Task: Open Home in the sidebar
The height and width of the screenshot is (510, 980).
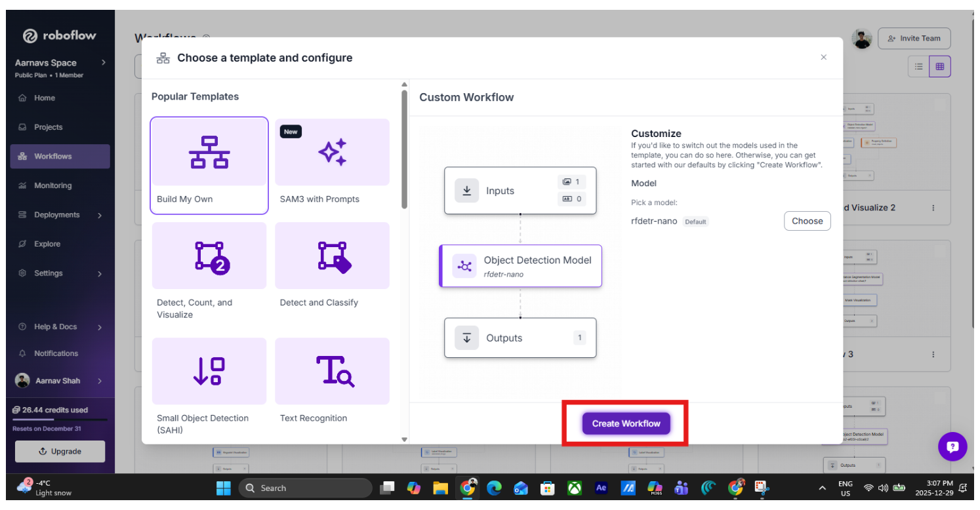Action: (60, 98)
